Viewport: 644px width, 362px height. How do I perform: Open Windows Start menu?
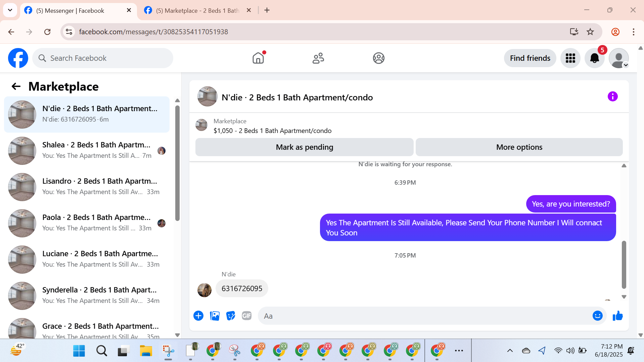pos(79,351)
